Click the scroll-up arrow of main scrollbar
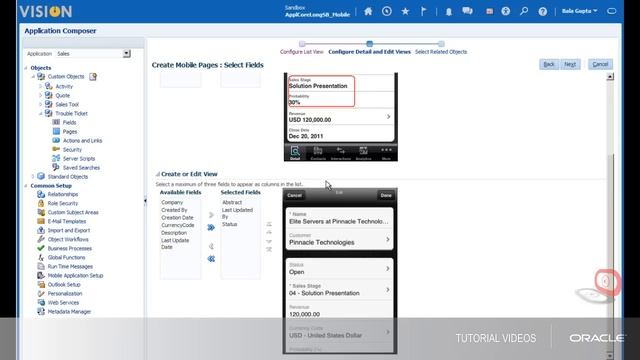The width and height of the screenshot is (640, 360). (610, 77)
